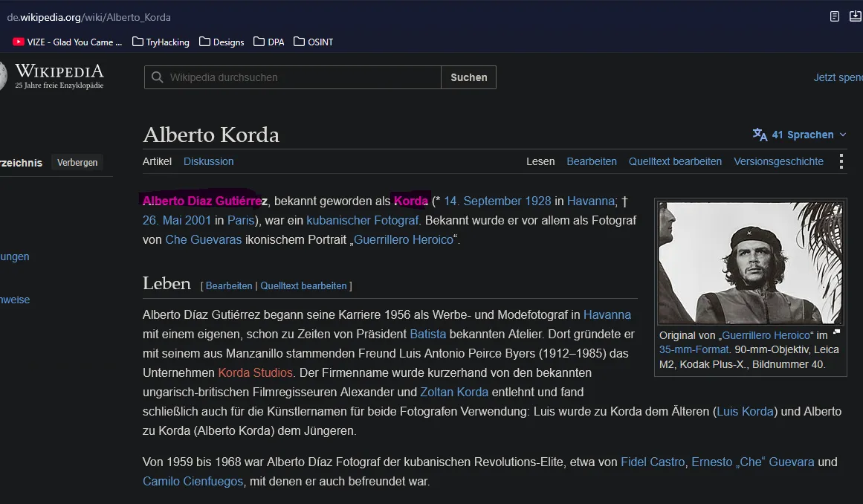This screenshot has height=504, width=863.
Task: Select the Lesen tab
Action: click(540, 161)
